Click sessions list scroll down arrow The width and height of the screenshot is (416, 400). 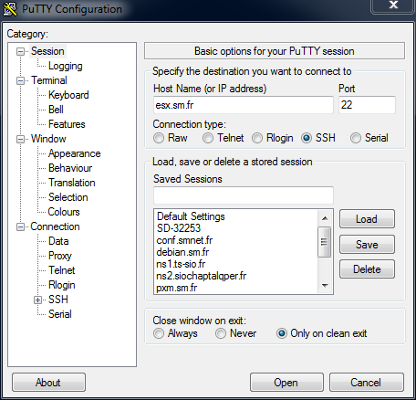tap(325, 286)
